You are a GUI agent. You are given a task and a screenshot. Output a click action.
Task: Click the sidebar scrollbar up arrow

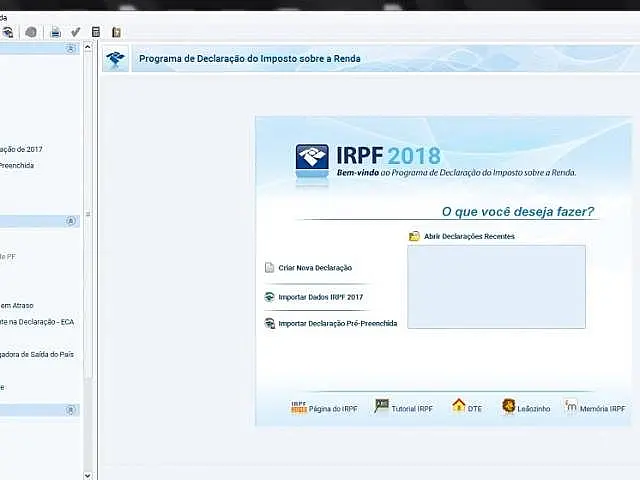coord(88,47)
